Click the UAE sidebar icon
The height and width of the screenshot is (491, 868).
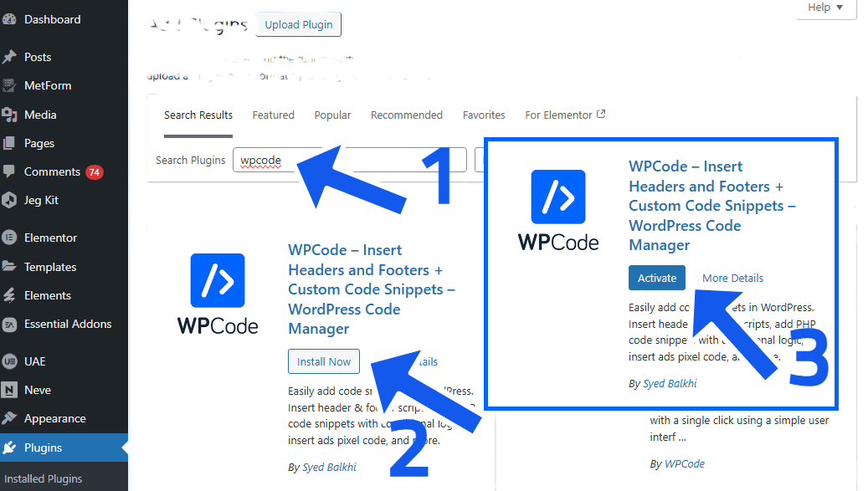[x=9, y=361]
